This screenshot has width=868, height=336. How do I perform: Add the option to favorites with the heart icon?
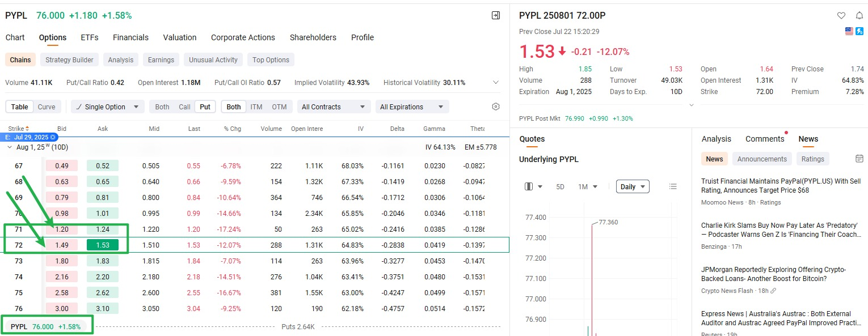pos(841,15)
